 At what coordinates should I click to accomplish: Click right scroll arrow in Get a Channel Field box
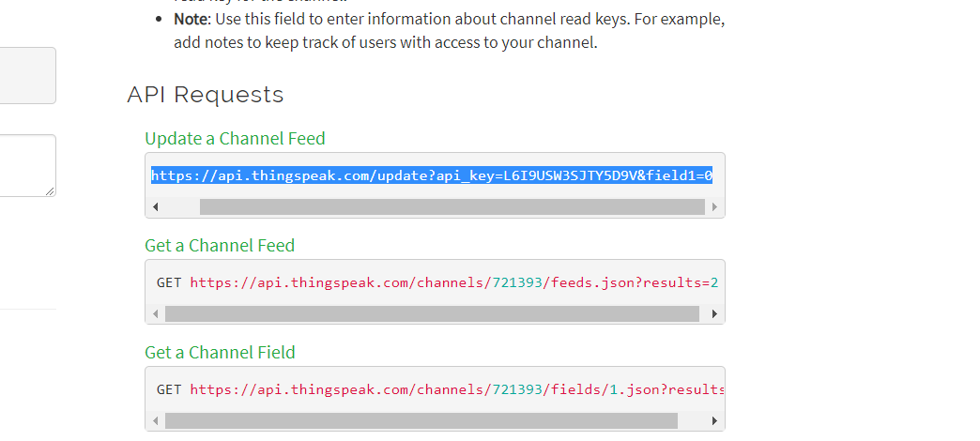tap(714, 421)
